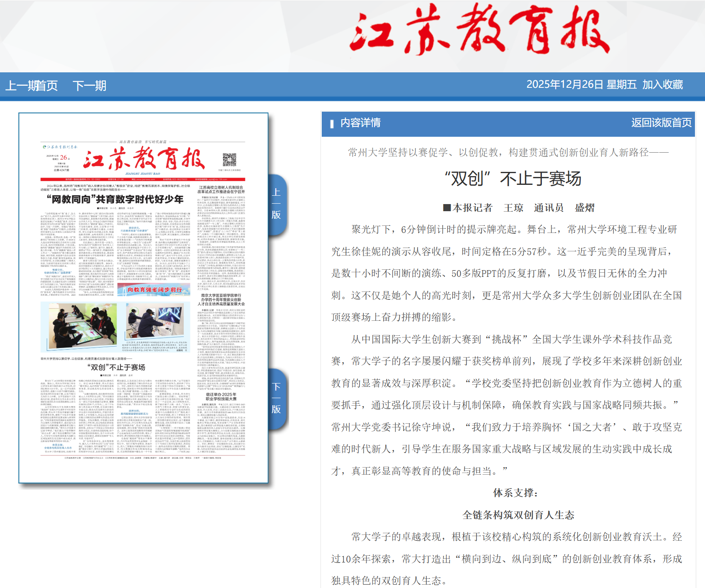Click 返回该版首页 in the content header
This screenshot has width=705, height=588.
coord(661,123)
